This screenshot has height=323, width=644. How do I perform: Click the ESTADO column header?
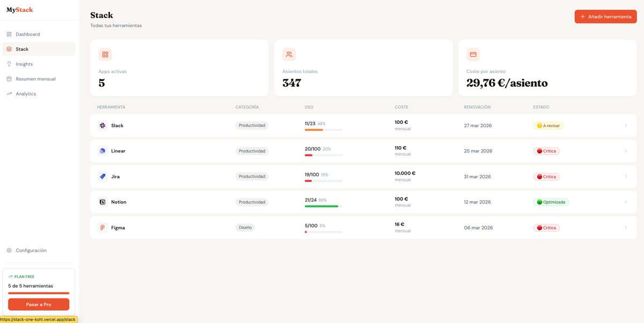point(541,107)
